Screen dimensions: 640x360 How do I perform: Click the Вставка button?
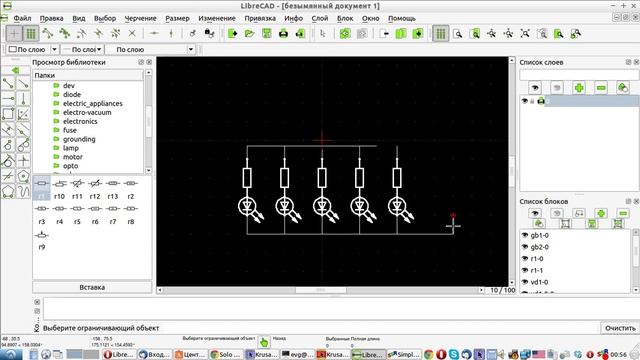click(92, 287)
